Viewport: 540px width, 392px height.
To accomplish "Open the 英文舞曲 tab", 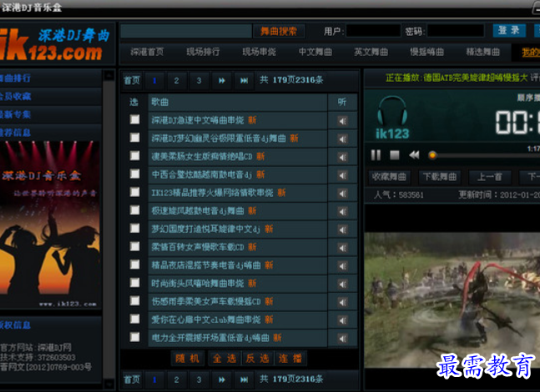I will click(371, 52).
